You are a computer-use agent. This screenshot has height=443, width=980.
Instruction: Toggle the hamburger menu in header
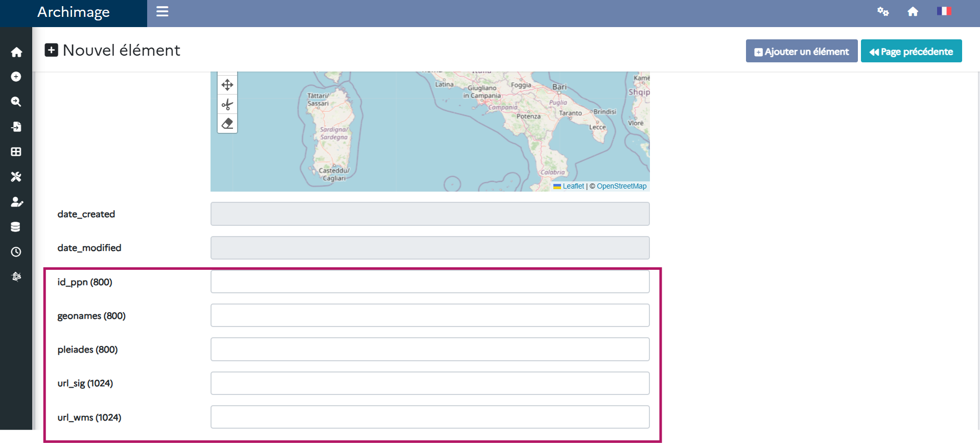tap(162, 12)
